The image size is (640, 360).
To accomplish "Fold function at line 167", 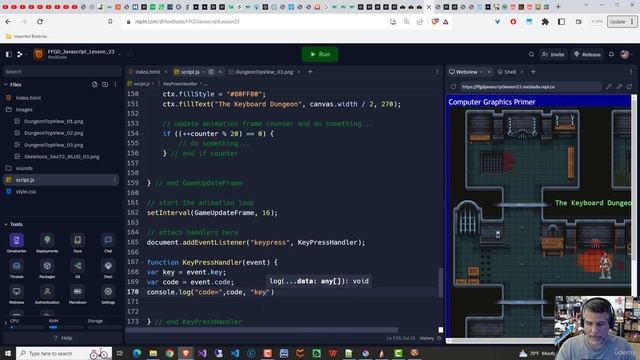I will [142, 262].
